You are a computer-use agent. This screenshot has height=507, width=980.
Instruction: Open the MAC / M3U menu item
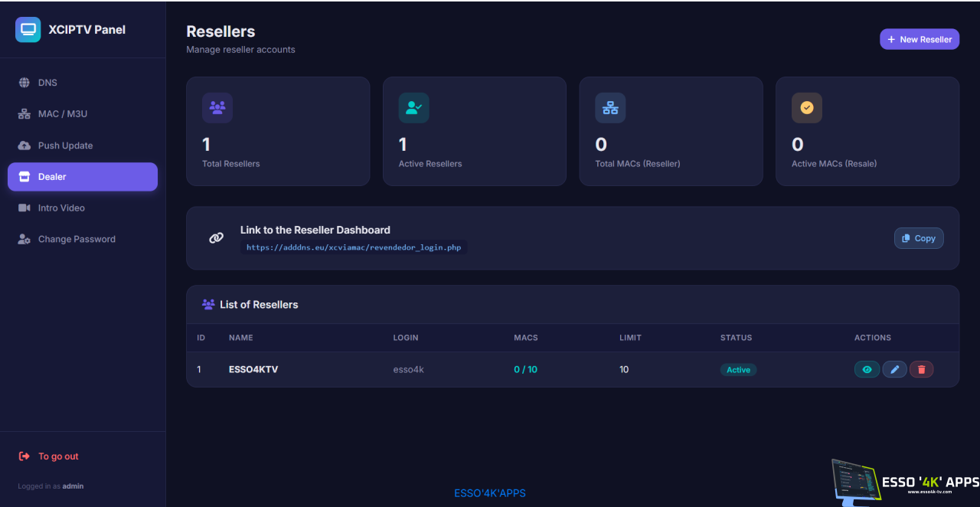point(83,114)
